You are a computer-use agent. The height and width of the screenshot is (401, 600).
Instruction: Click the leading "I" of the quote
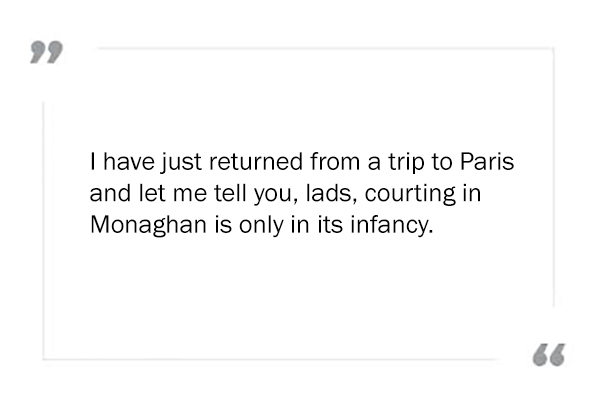pos(93,161)
